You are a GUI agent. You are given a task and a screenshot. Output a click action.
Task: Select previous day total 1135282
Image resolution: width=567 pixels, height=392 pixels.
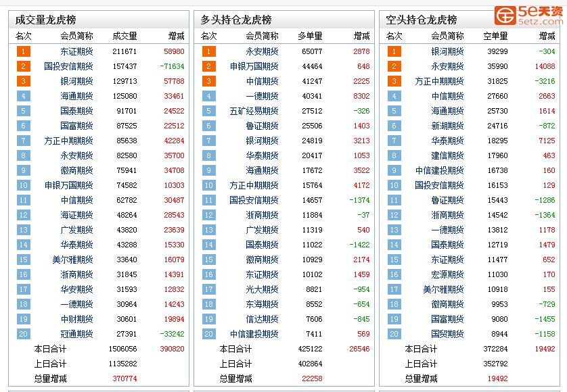pyautogui.click(x=123, y=364)
